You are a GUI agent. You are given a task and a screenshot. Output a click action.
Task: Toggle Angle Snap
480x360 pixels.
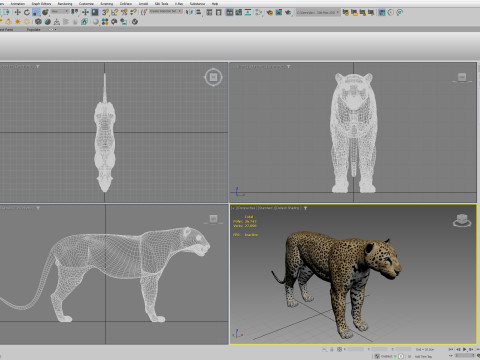pos(115,12)
